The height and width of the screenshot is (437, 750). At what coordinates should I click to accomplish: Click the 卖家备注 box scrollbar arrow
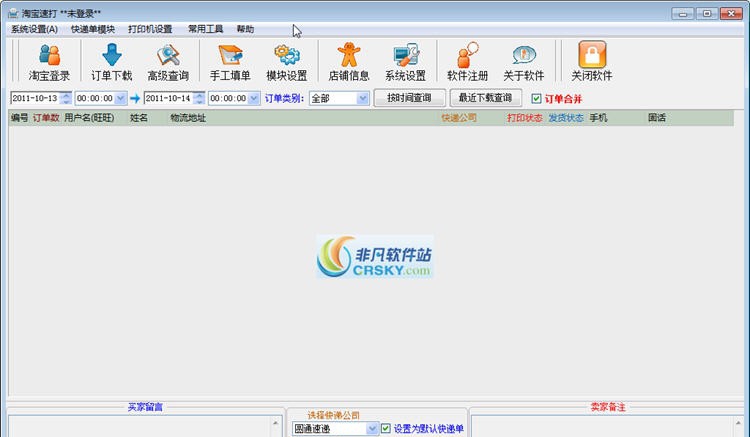[738, 423]
